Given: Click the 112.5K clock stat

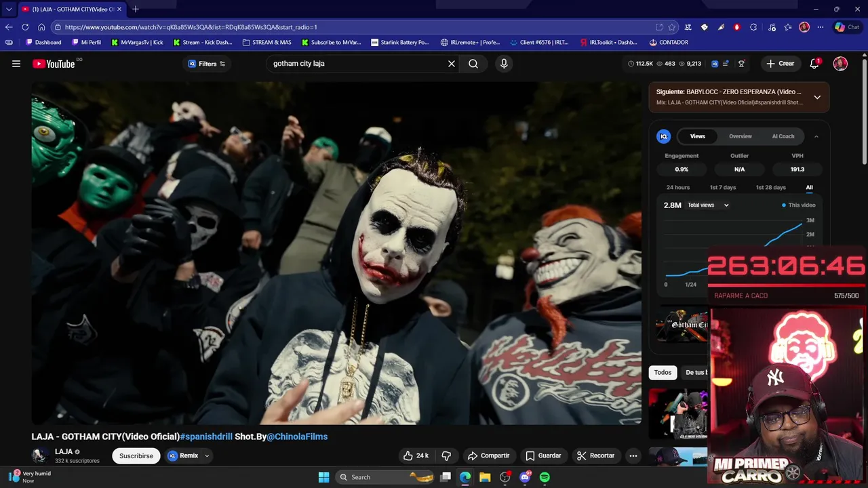Looking at the screenshot, I should pos(640,64).
